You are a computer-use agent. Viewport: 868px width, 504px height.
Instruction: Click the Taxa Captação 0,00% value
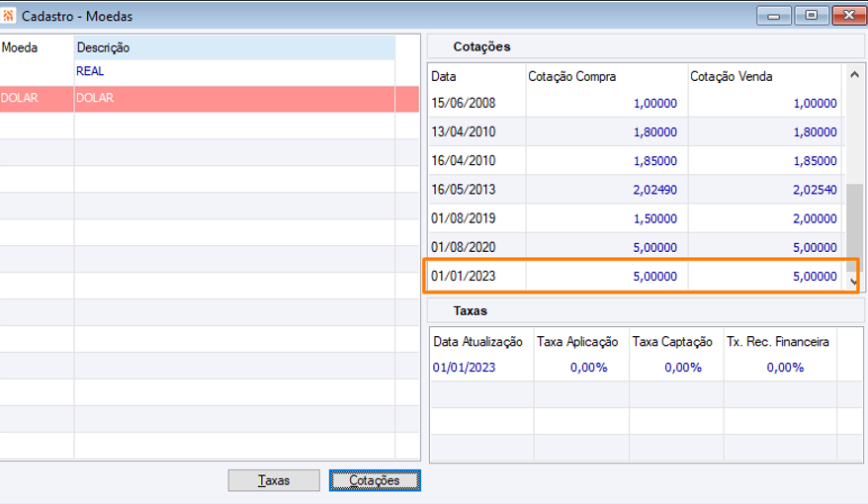pos(683,368)
